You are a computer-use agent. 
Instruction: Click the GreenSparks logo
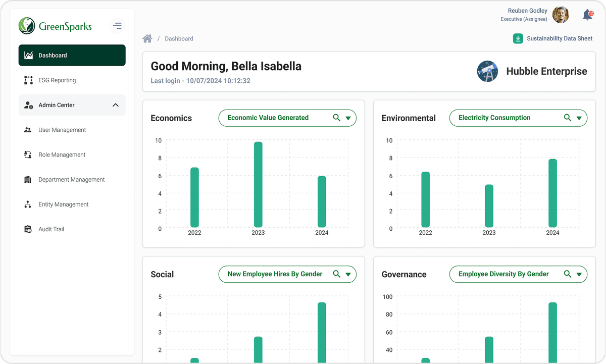(x=55, y=26)
